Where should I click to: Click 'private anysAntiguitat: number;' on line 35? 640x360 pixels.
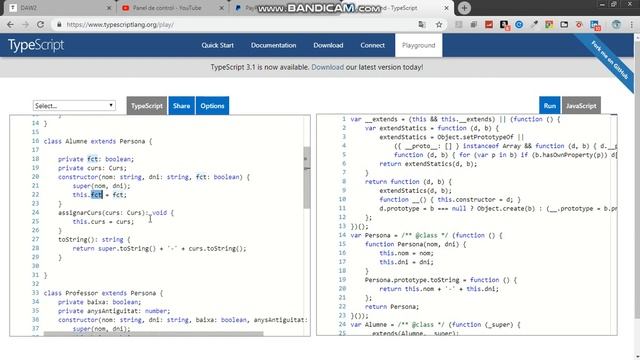114,311
